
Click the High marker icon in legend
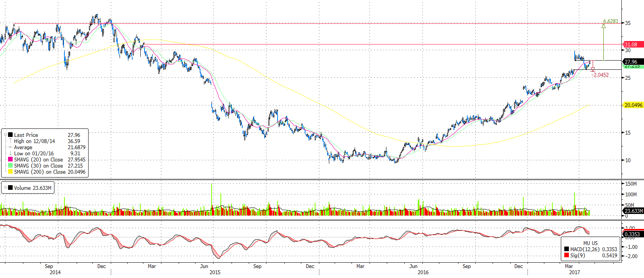pos(10,141)
